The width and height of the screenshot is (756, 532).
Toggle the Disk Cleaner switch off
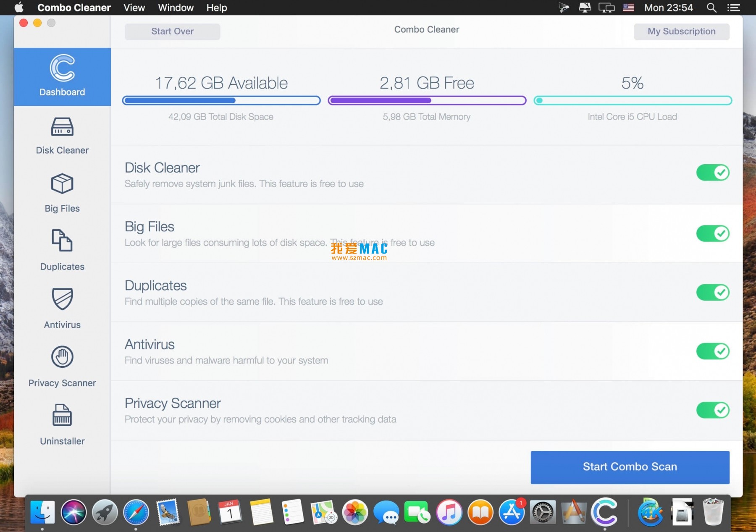click(x=713, y=172)
